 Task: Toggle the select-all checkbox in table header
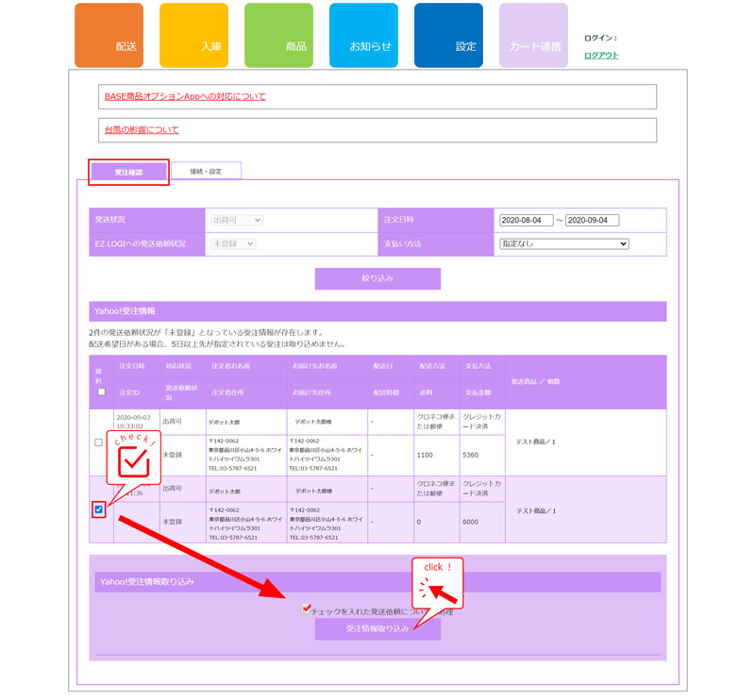[99, 392]
